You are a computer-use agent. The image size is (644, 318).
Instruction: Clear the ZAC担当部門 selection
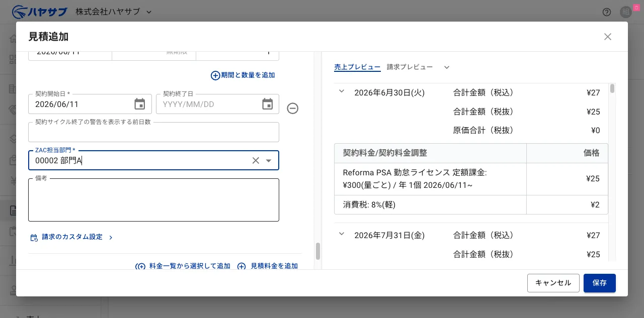[x=256, y=160]
